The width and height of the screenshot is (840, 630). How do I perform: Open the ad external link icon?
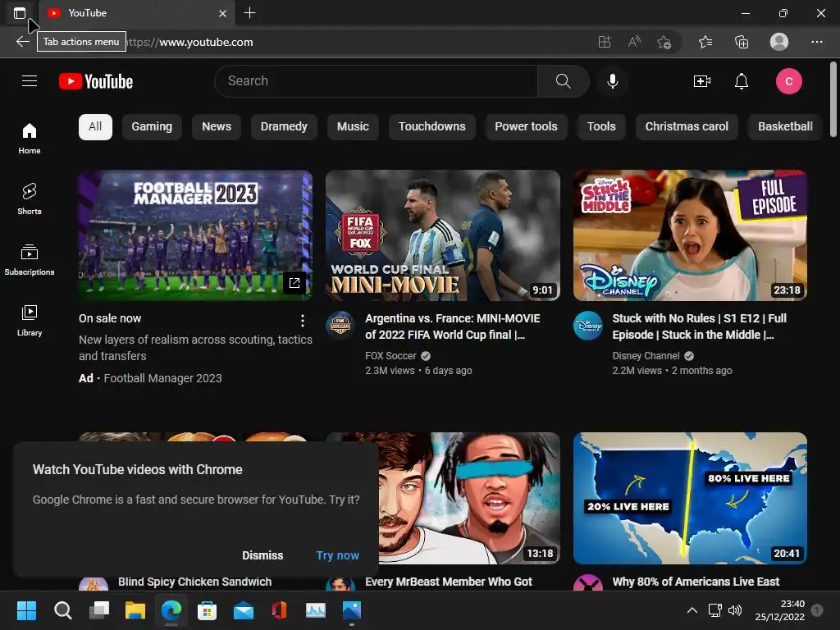(294, 283)
